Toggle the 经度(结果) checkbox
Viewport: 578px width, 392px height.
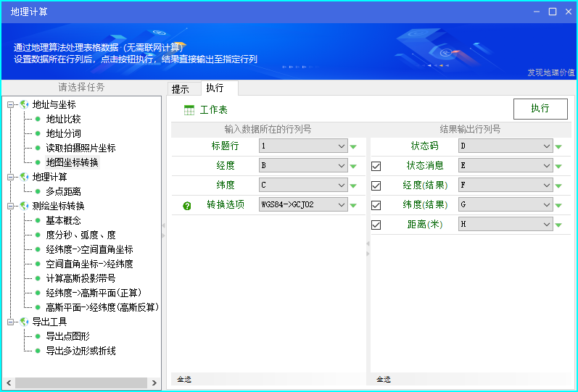click(x=376, y=185)
